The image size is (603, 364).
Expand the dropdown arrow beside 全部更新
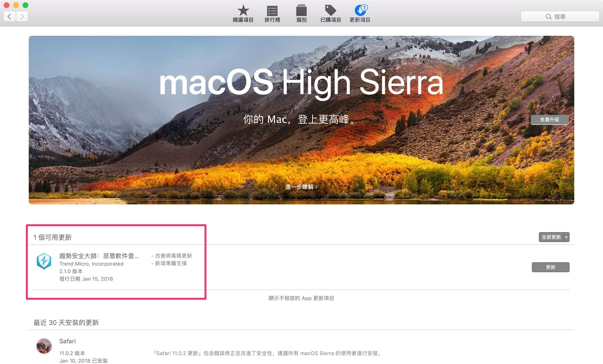[x=566, y=237]
